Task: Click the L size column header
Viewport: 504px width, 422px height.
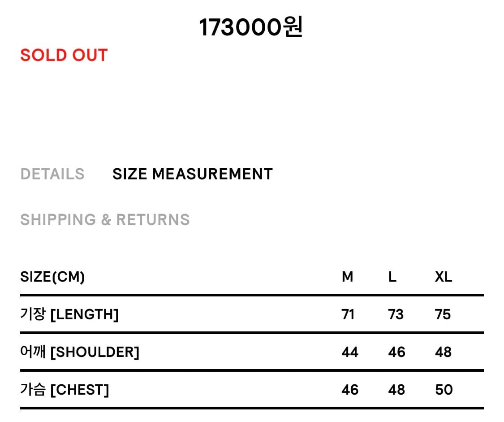Action: pos(392,277)
